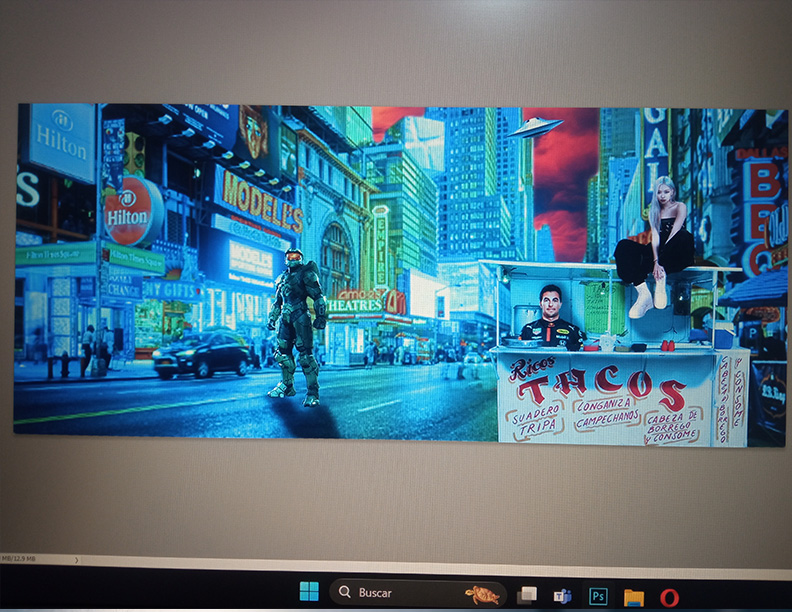Click the Buscar search box
The height and width of the screenshot is (612, 792).
coord(400,593)
